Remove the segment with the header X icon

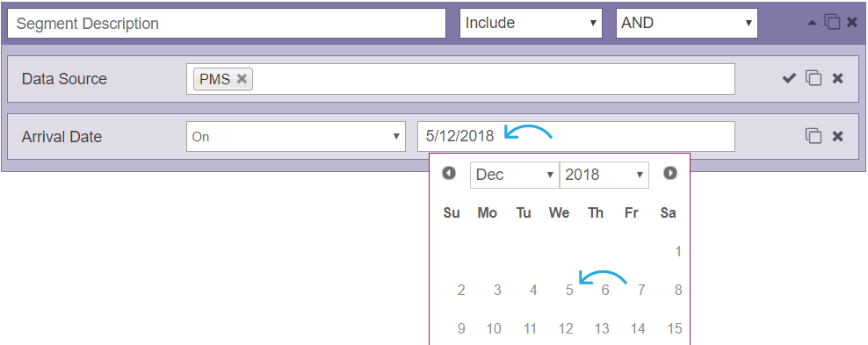(852, 23)
